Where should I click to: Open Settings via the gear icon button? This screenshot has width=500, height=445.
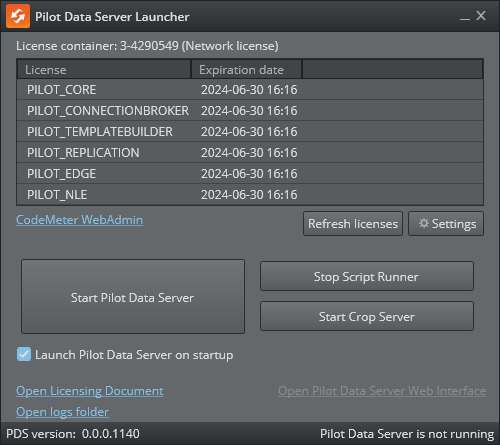click(x=446, y=224)
